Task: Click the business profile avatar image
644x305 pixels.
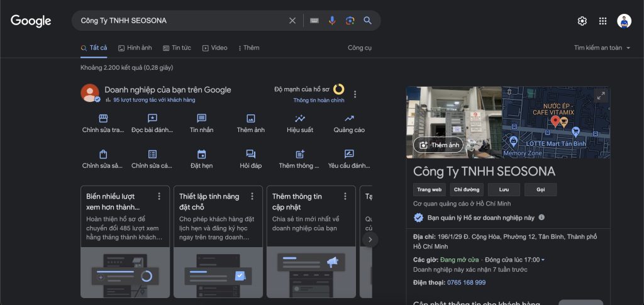Action: click(x=90, y=93)
